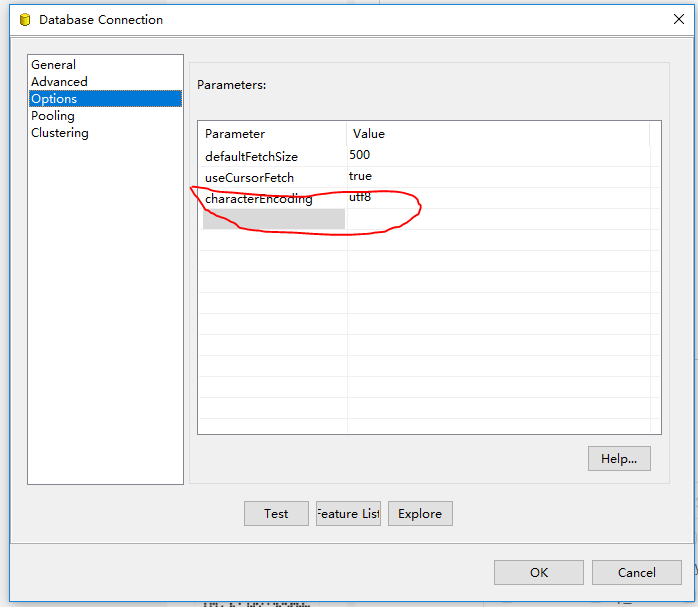This screenshot has height=607, width=698.
Task: Select the useCursorFetch parameter cell
Action: coord(273,177)
